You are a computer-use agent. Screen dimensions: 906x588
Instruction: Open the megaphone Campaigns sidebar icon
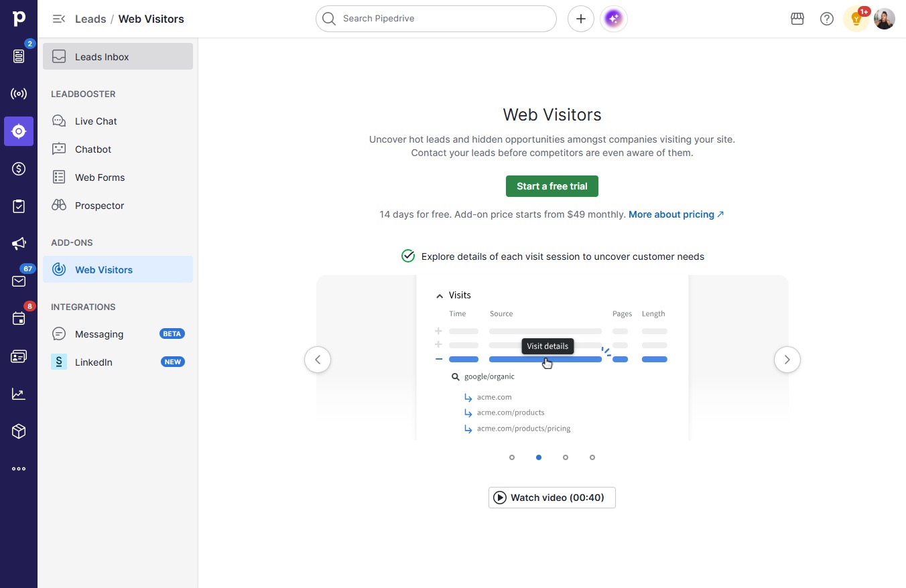tap(19, 244)
